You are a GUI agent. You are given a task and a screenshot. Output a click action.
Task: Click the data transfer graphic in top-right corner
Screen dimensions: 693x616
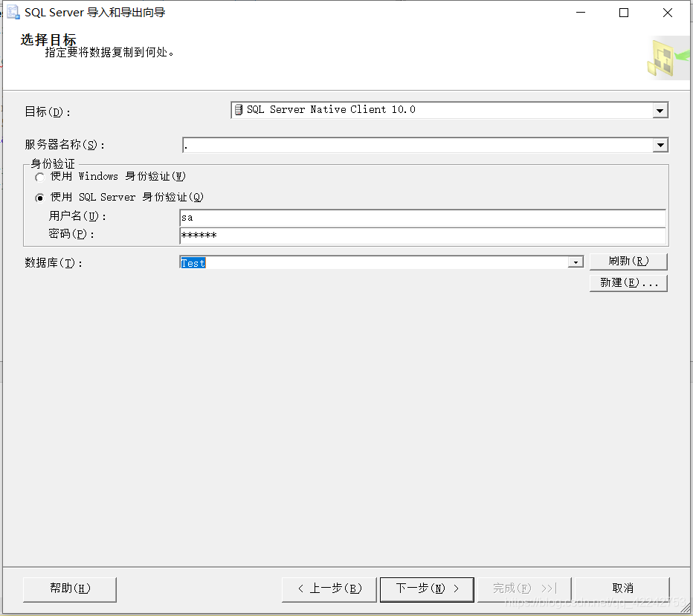(x=666, y=57)
